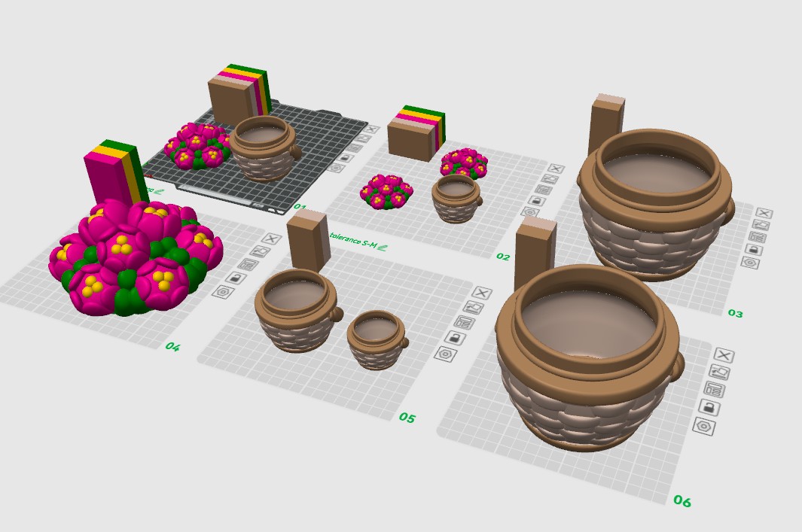Toggle the lock on plate 03
The width and height of the screenshot is (802, 532).
[x=754, y=250]
